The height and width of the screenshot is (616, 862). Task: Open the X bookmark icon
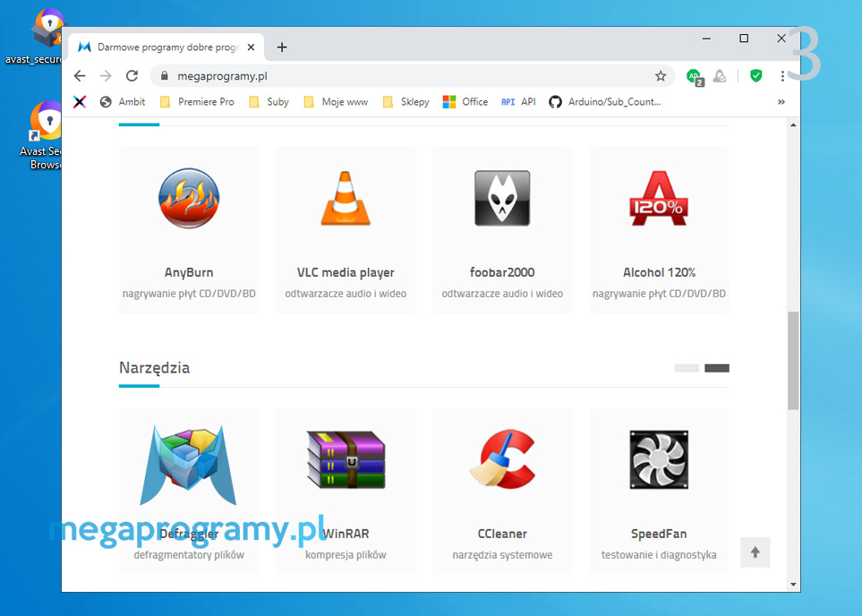(80, 102)
